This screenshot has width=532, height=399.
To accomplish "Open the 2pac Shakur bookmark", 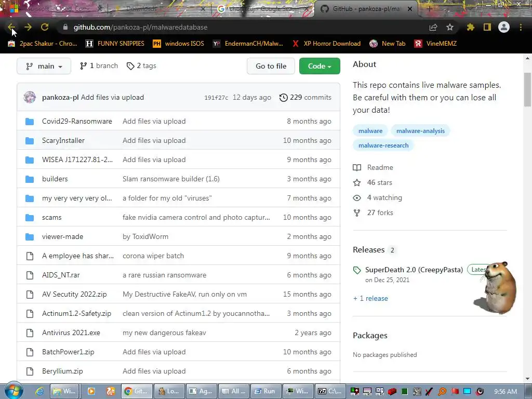I will (x=43, y=44).
